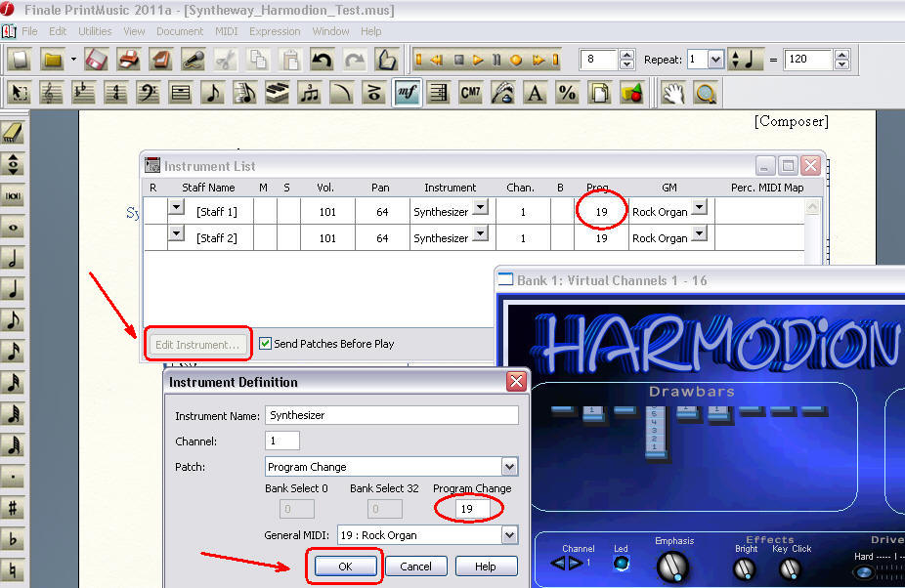Select the Text tool letter A
The image size is (905, 588).
536,93
